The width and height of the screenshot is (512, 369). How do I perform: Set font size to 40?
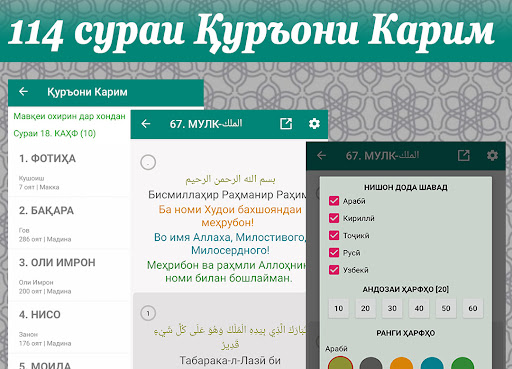pyautogui.click(x=419, y=308)
